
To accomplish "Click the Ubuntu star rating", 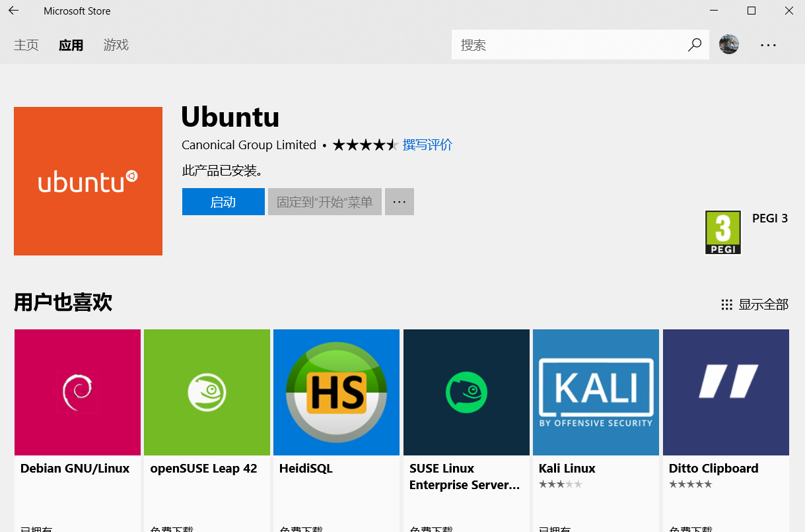I will point(365,145).
